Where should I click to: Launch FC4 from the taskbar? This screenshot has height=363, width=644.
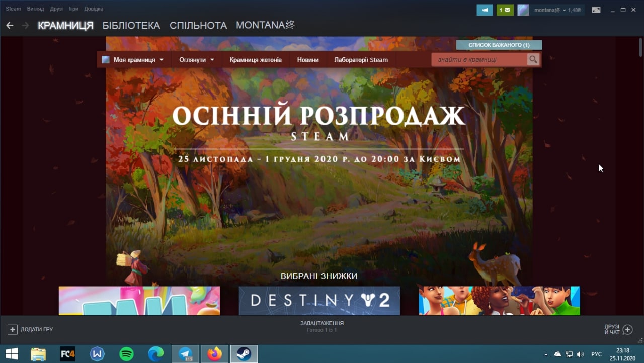(x=68, y=354)
